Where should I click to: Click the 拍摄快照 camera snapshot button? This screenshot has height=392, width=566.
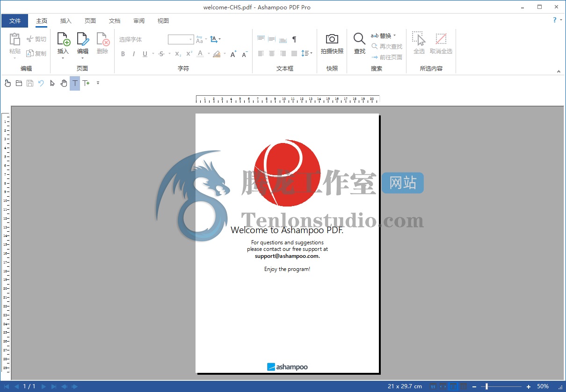[x=332, y=44]
